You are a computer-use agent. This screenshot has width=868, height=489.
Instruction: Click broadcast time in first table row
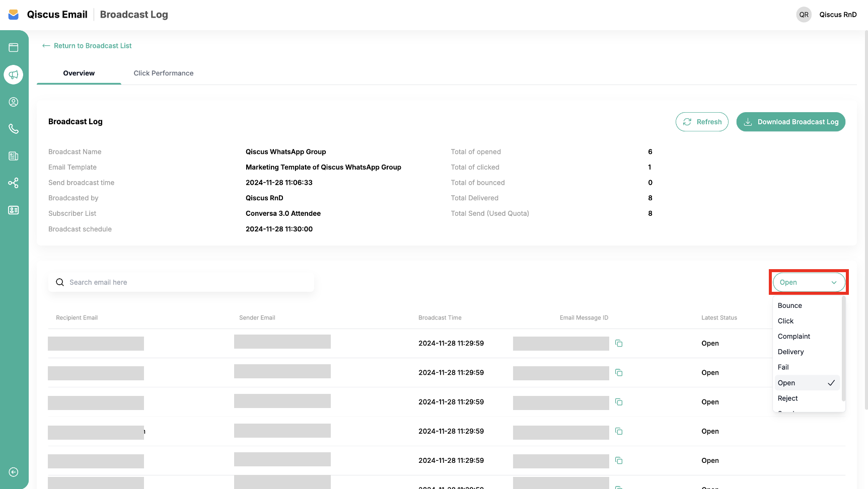(451, 344)
